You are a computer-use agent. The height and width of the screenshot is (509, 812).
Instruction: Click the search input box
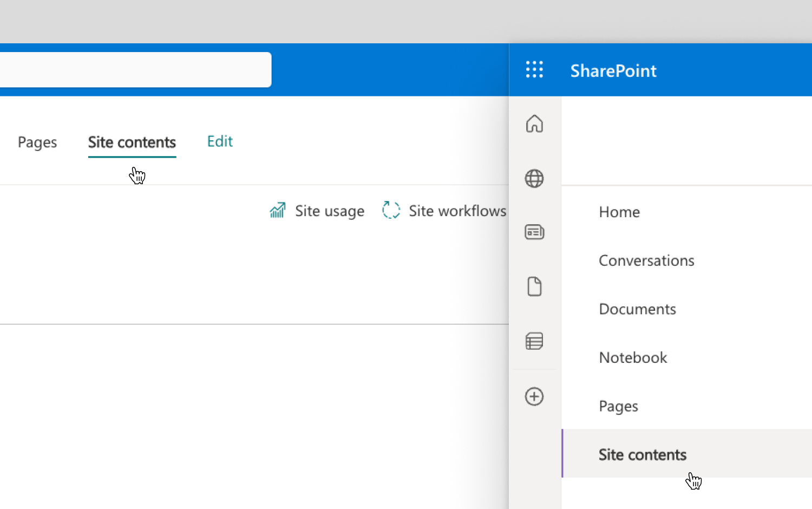click(135, 70)
